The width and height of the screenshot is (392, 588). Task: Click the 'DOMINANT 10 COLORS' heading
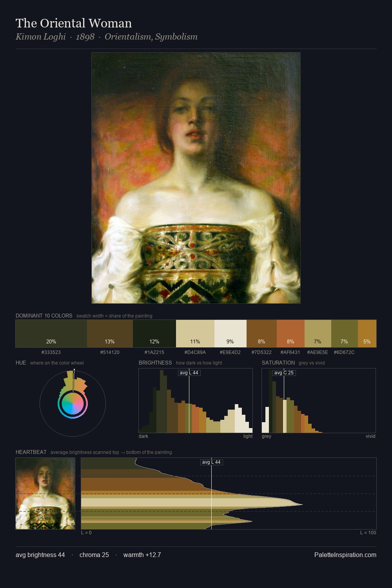[44, 316]
